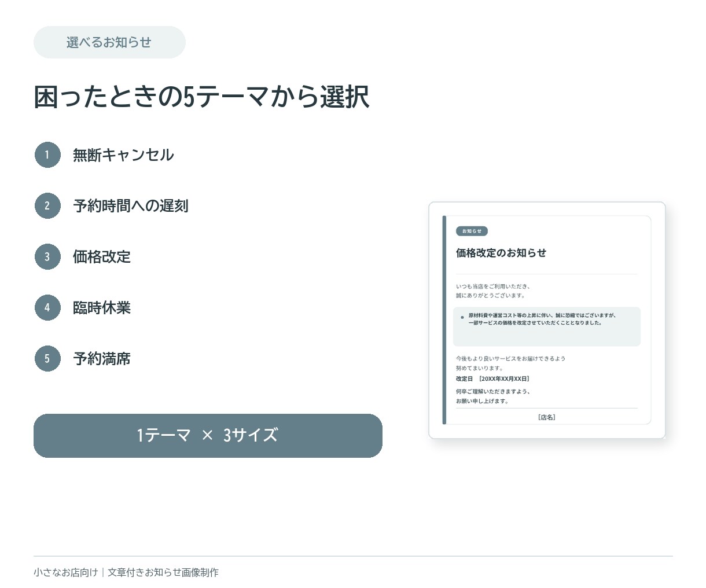Click the 選べるお知らせ pill label

click(109, 42)
